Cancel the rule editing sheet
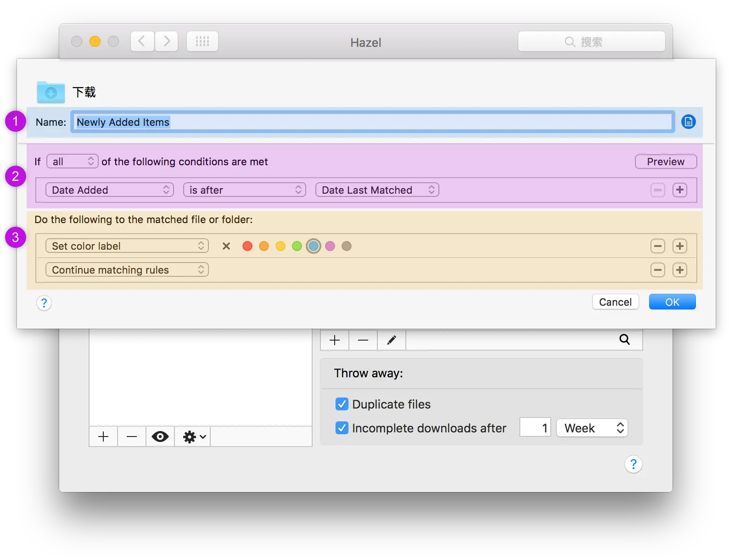The width and height of the screenshot is (729, 560). point(616,302)
